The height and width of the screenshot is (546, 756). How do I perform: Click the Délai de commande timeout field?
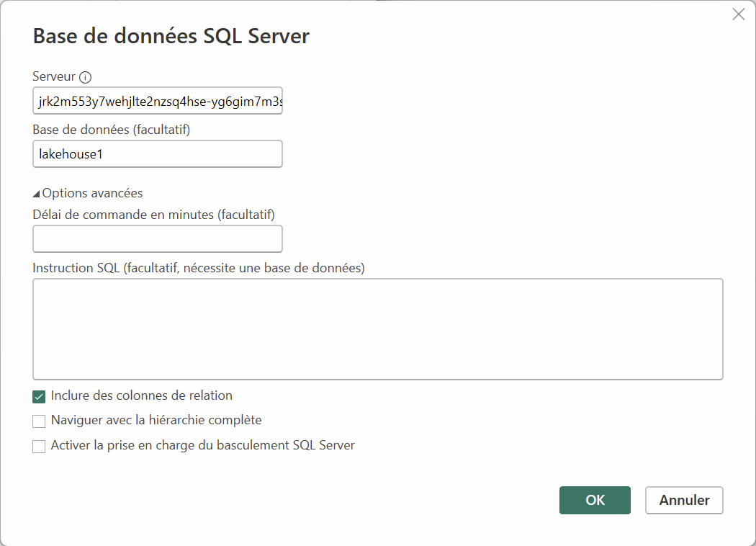click(x=158, y=238)
